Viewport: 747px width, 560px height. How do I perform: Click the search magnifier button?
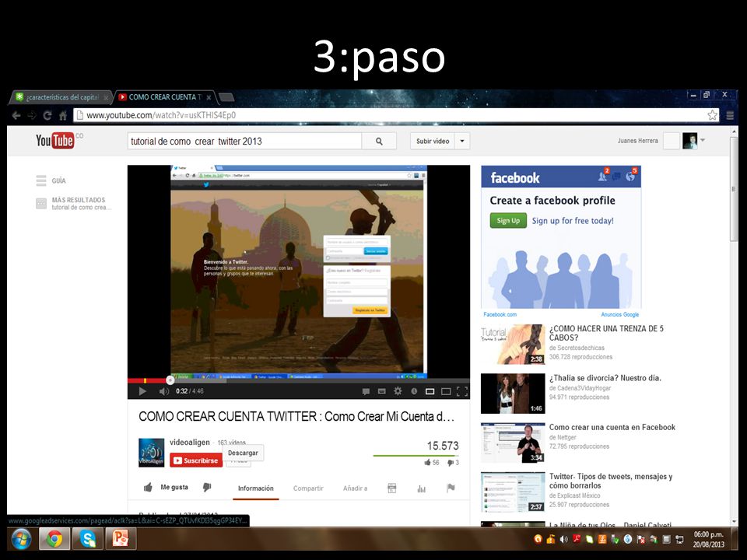click(x=379, y=141)
